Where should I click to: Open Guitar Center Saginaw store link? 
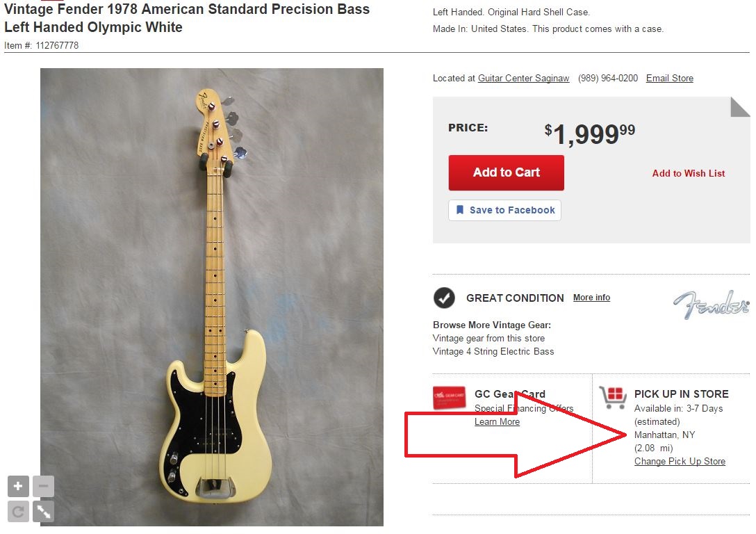pos(524,78)
